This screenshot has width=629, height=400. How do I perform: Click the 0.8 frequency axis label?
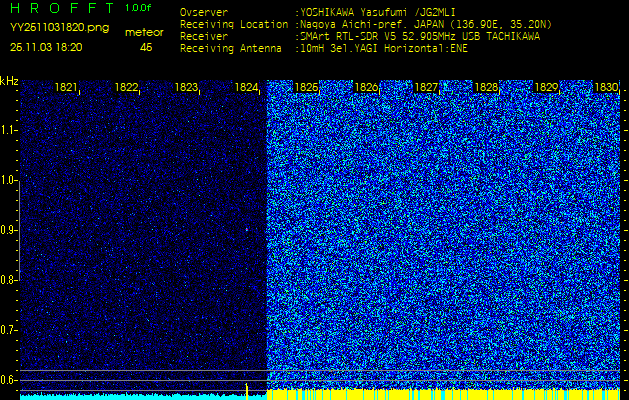[x=7, y=280]
